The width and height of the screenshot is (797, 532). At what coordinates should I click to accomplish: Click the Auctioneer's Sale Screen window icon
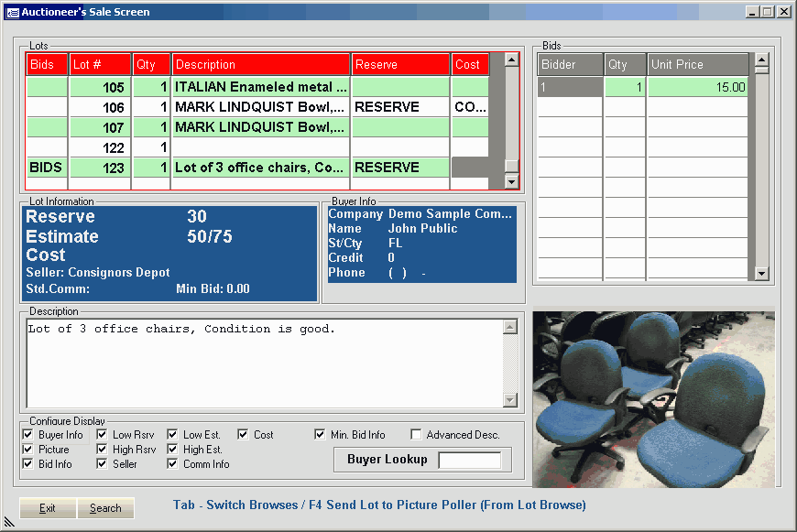coord(12,12)
